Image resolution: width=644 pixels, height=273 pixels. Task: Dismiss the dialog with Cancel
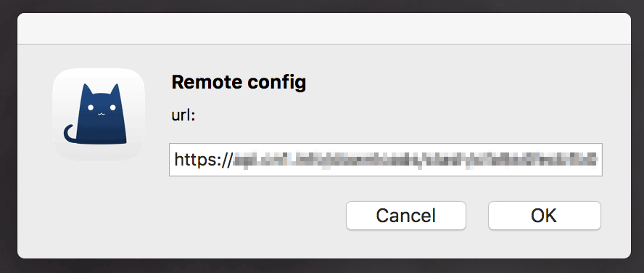pos(406,216)
